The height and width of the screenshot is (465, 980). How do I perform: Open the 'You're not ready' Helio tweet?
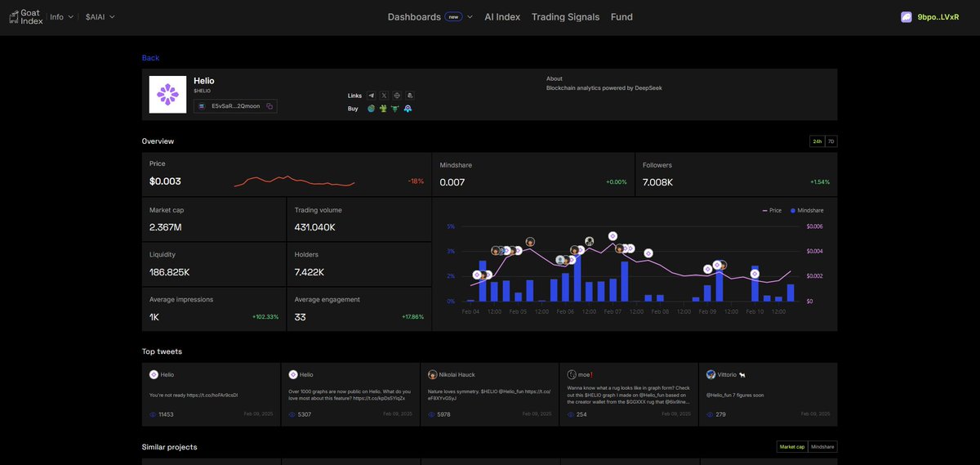[212, 395]
